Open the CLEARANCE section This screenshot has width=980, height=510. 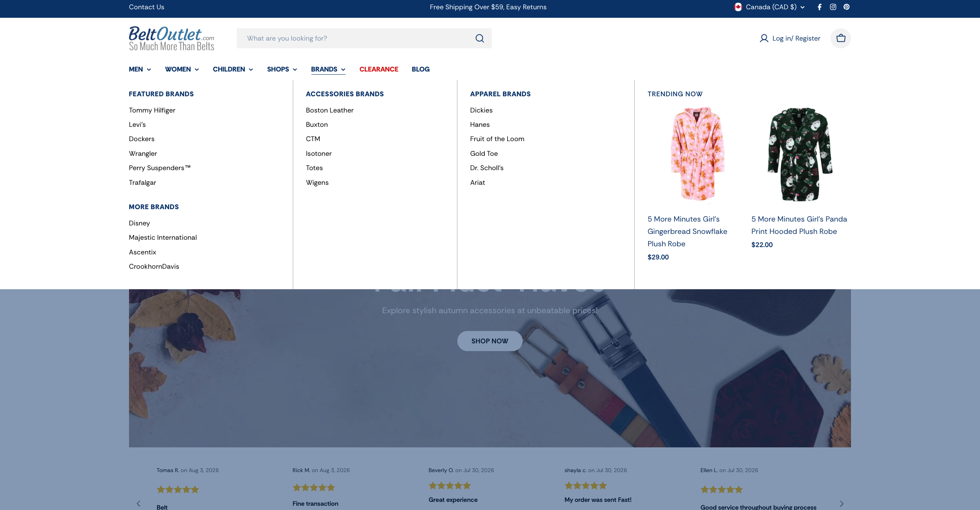point(379,69)
